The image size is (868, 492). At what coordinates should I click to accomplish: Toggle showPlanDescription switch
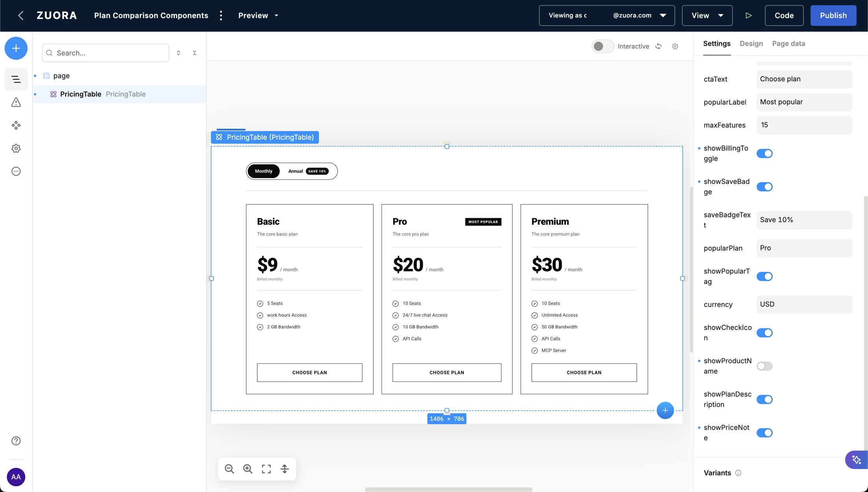(765, 400)
